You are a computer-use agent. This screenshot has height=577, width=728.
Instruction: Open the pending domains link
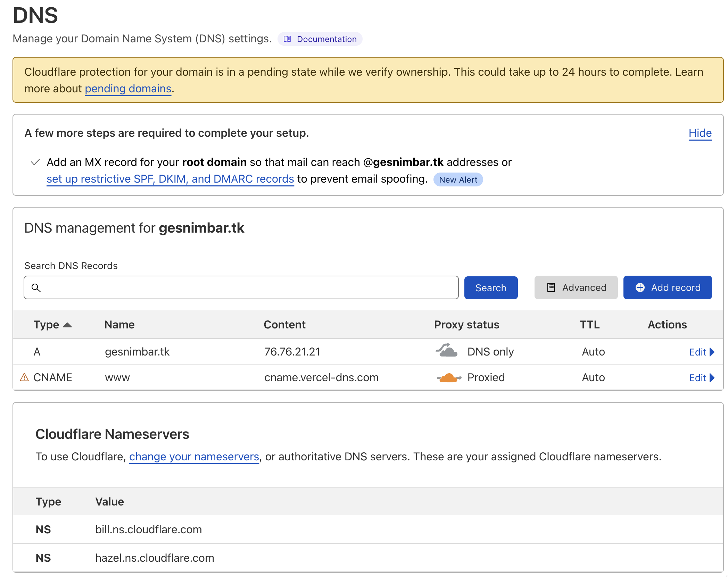pyautogui.click(x=127, y=89)
